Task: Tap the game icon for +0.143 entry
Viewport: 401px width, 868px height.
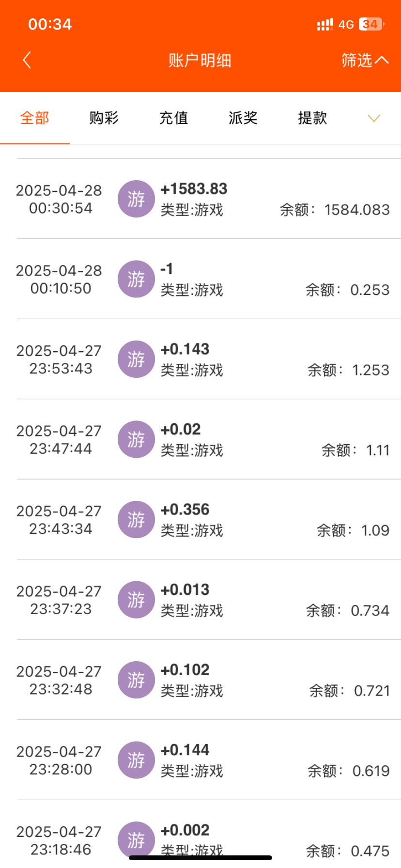Action: [136, 359]
